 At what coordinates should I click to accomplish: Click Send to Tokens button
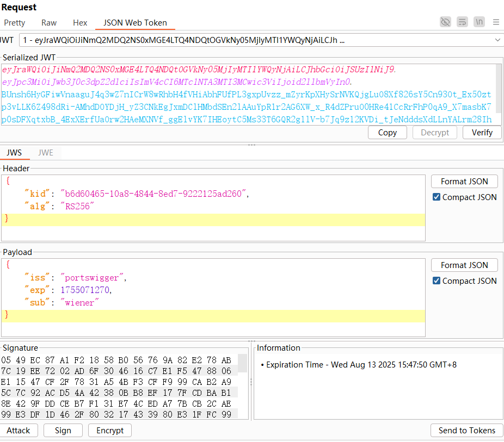click(x=466, y=431)
